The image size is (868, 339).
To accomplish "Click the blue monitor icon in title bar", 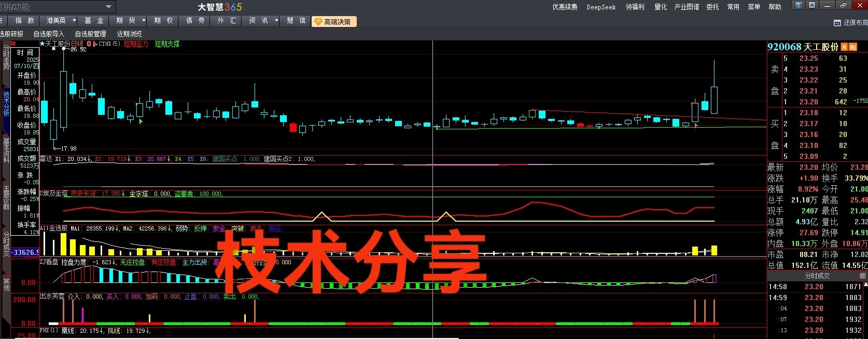I will 799,5.
